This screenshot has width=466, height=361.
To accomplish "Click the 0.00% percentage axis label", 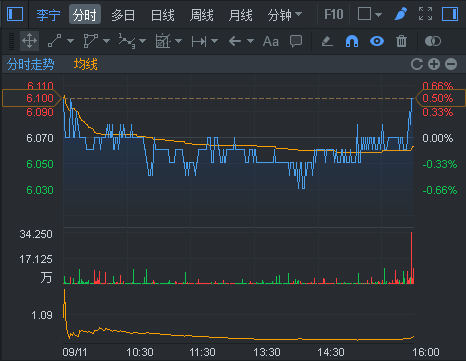I will click(438, 138).
